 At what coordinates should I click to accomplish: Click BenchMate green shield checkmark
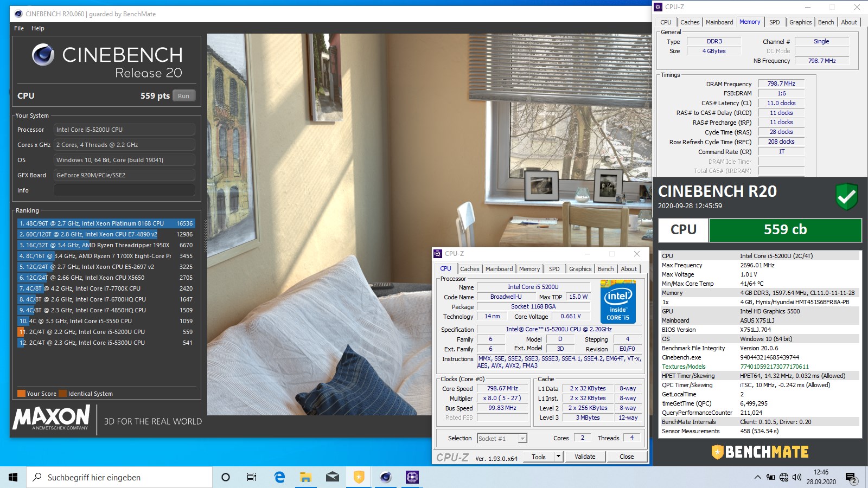(x=846, y=196)
